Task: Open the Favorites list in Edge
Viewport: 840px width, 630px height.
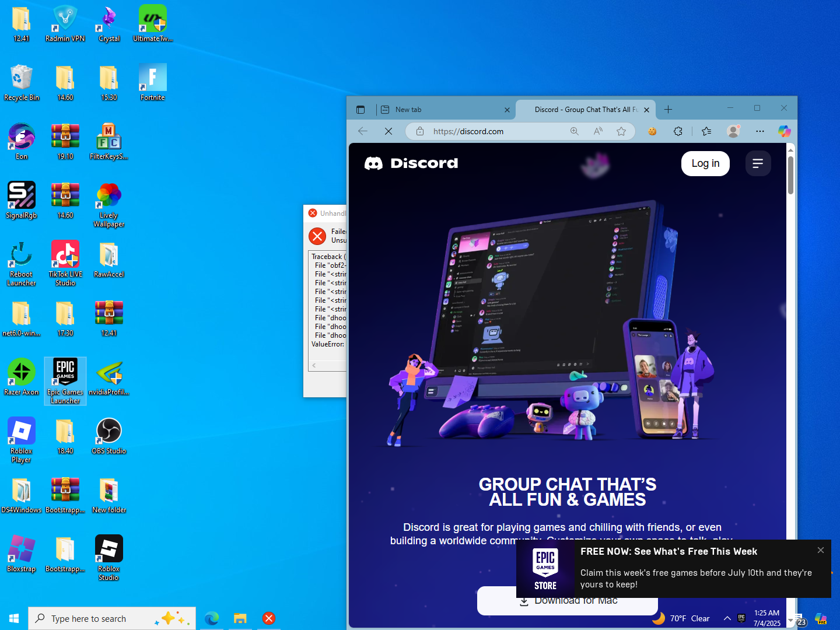Action: pos(706,131)
